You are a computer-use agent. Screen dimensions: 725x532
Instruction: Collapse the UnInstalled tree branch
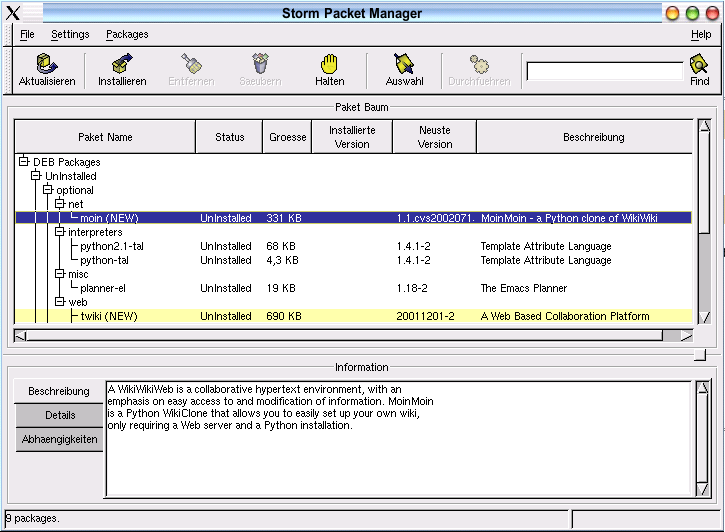click(36, 176)
